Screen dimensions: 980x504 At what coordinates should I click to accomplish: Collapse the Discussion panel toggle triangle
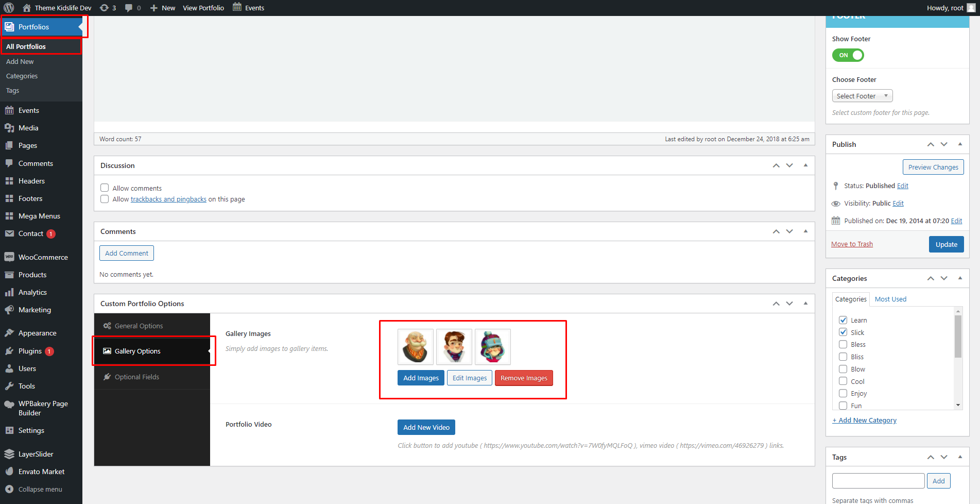tap(805, 165)
